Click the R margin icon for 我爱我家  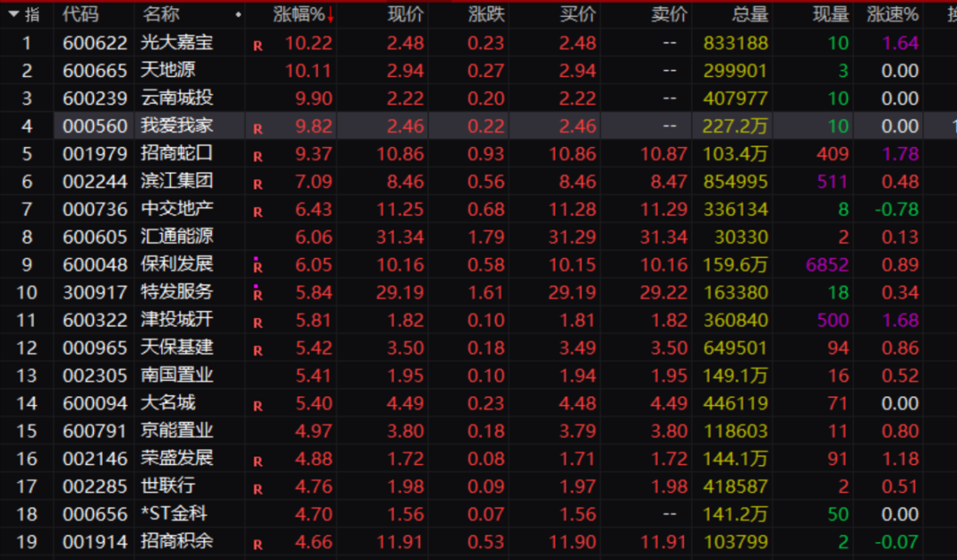(258, 128)
